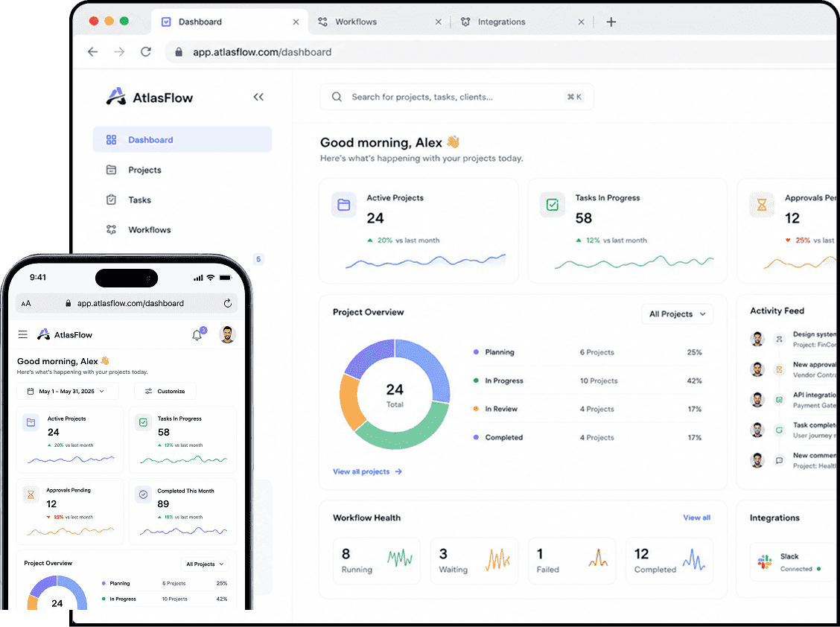The width and height of the screenshot is (840, 627).
Task: Close the Dashboard browser tab
Action: pyautogui.click(x=296, y=22)
